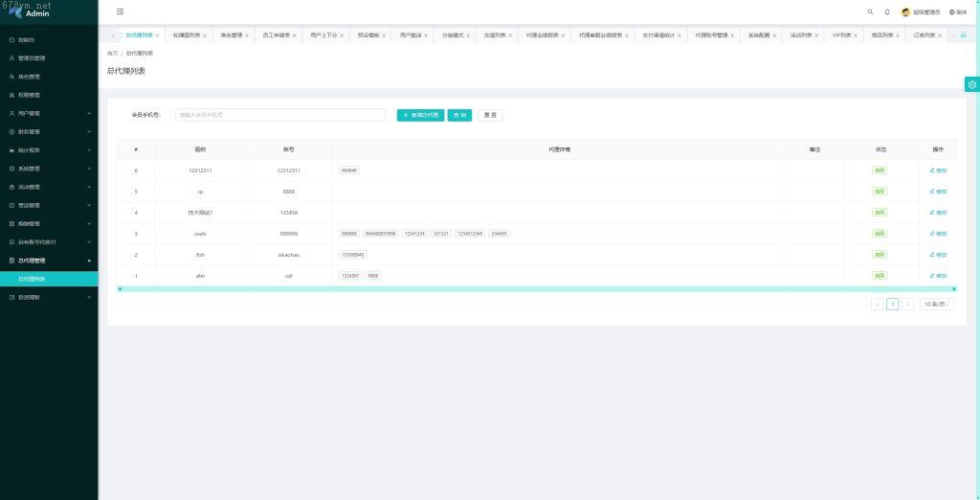Switch to the 充值列表 tab

(x=494, y=35)
